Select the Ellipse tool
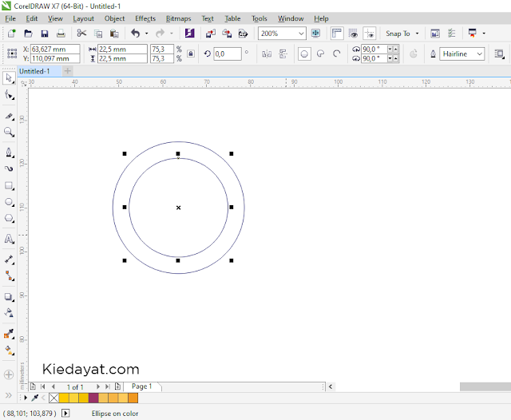This screenshot has height=420, width=511. coord(9,202)
